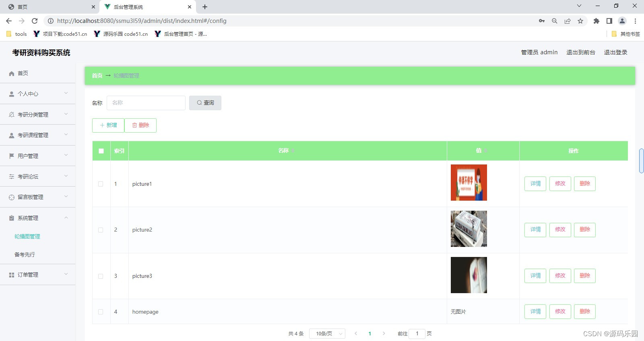This screenshot has height=341, width=644.
Task: Click the batch 删除 button above table
Action: click(140, 125)
